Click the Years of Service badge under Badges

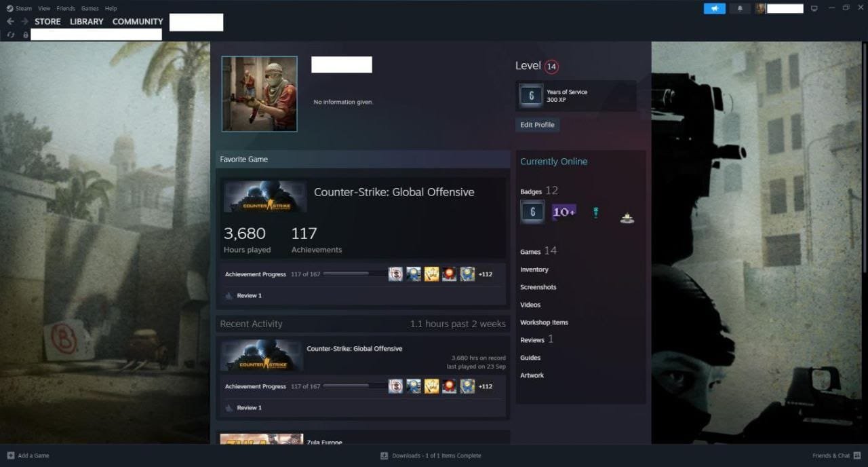tap(532, 212)
